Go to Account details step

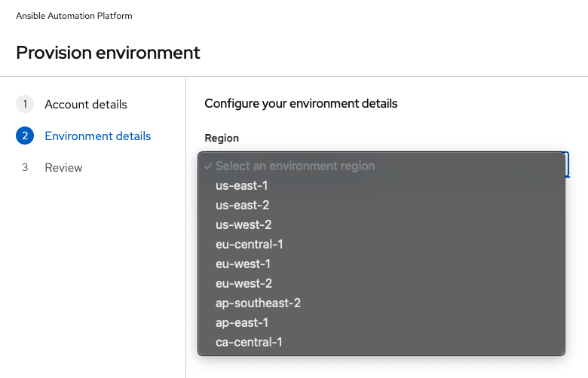(86, 104)
